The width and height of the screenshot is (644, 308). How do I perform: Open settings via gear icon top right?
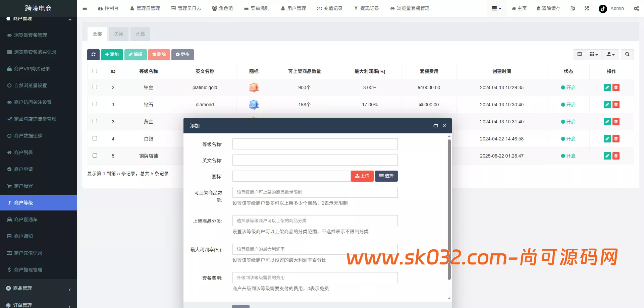636,8
